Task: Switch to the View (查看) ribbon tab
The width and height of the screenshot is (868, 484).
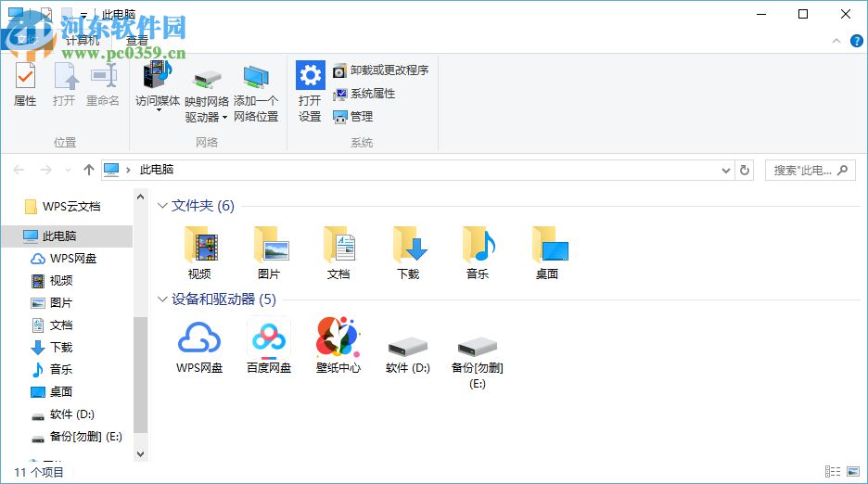Action: click(x=136, y=41)
